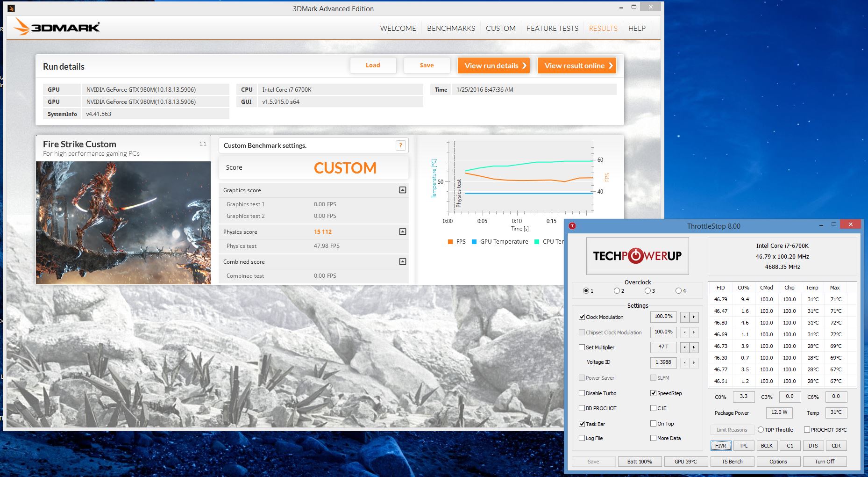Click the DTS button
Viewport: 868px width, 477px height.
(x=813, y=446)
